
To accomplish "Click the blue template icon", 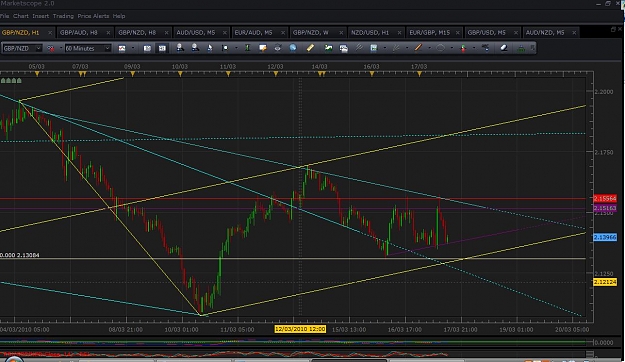I will click(x=374, y=48).
